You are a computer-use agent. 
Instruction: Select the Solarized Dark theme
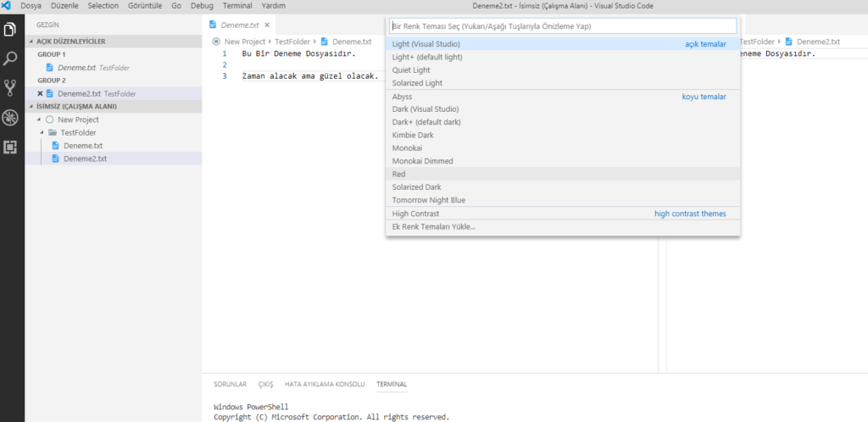(563, 187)
